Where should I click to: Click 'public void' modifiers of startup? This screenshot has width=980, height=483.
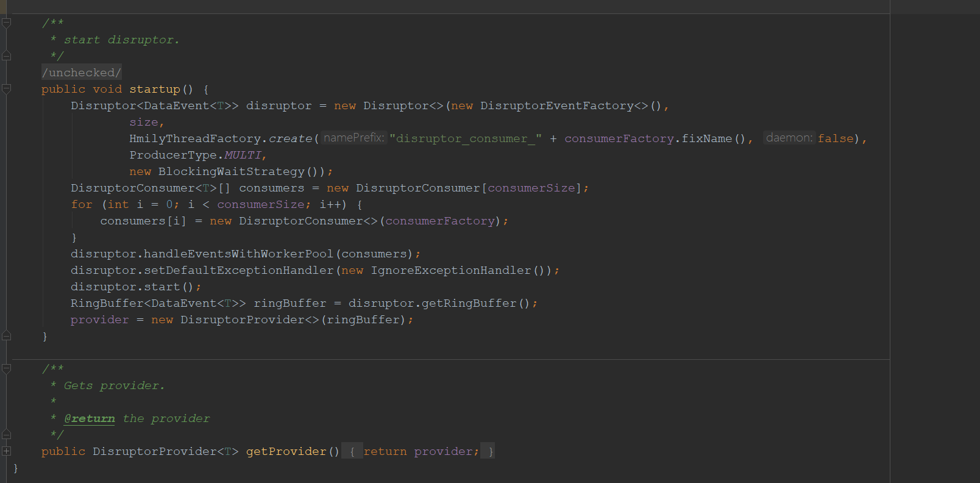82,89
